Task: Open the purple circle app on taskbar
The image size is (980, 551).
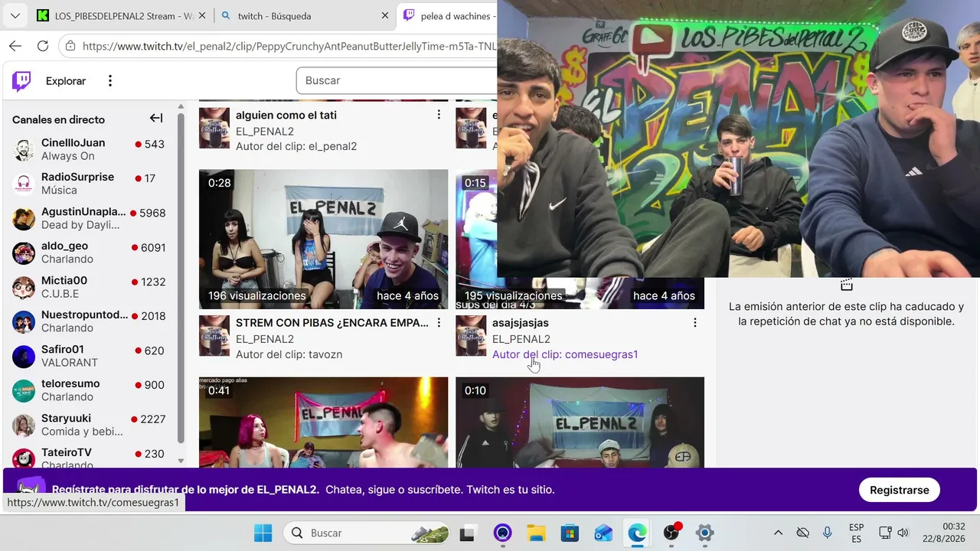Action: 502,533
